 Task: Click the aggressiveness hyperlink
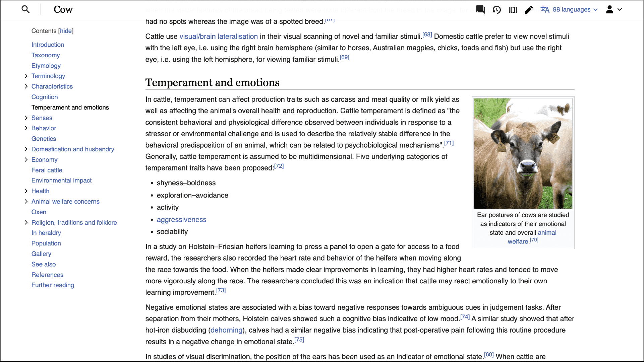[182, 219]
